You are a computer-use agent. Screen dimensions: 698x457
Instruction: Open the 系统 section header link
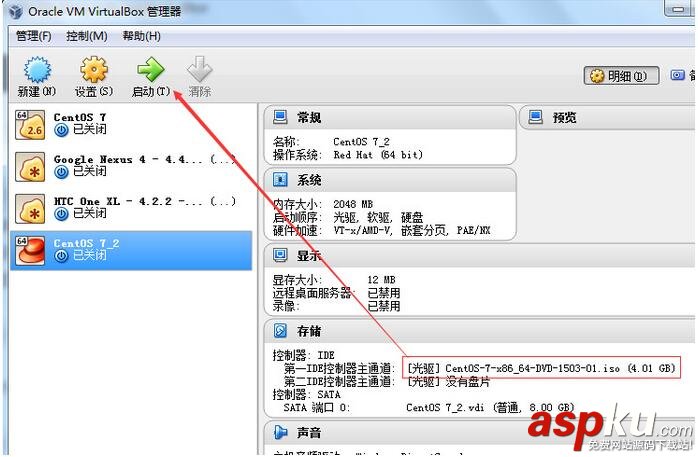(309, 180)
